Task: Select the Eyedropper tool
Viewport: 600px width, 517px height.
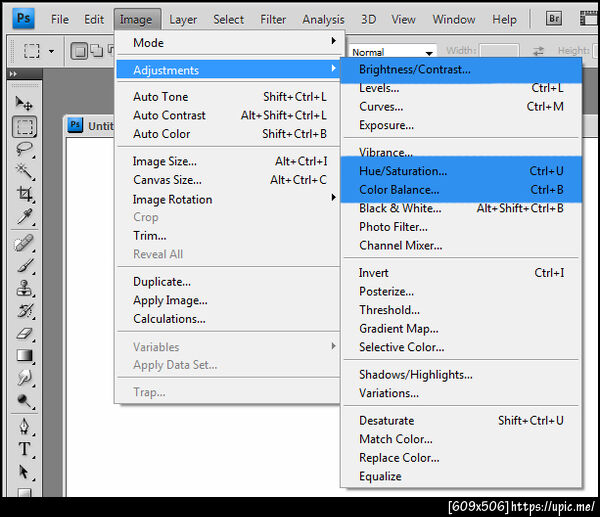Action: click(24, 217)
